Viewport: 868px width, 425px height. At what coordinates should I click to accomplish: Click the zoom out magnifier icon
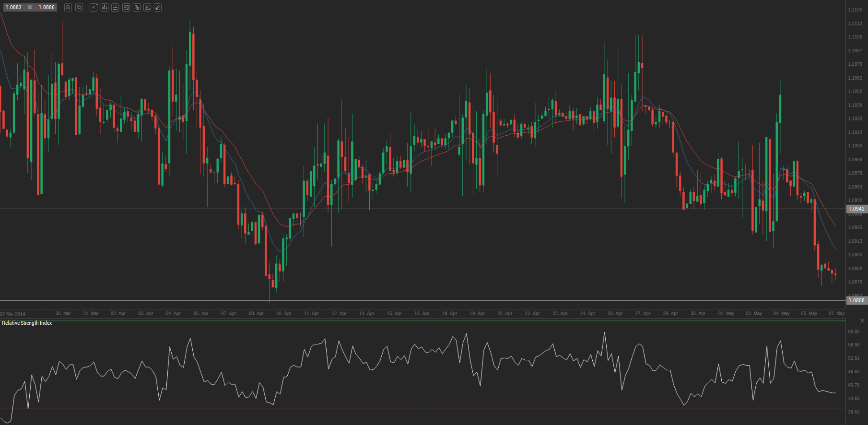[68, 7]
